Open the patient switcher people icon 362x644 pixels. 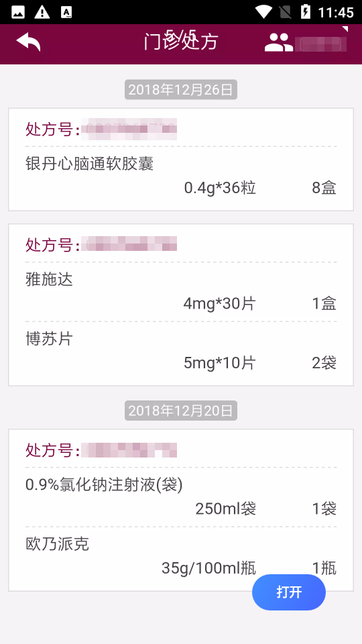[x=279, y=42]
